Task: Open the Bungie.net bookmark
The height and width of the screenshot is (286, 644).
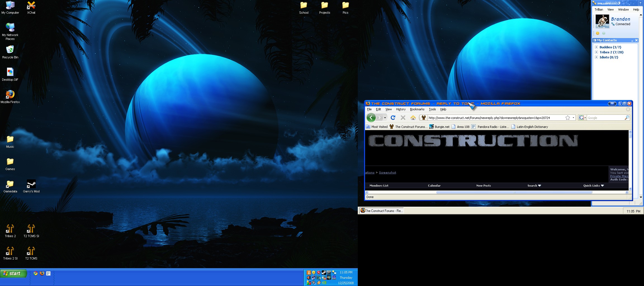Action: tap(439, 127)
